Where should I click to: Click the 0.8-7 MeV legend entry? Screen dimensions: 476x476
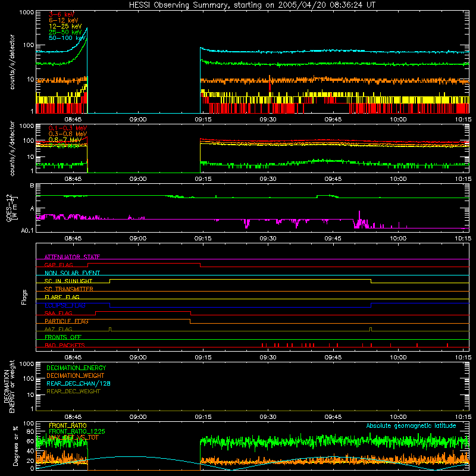coord(65,140)
